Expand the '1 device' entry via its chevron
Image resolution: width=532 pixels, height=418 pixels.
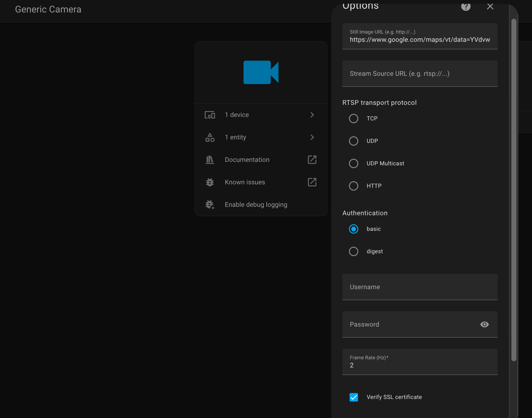312,115
